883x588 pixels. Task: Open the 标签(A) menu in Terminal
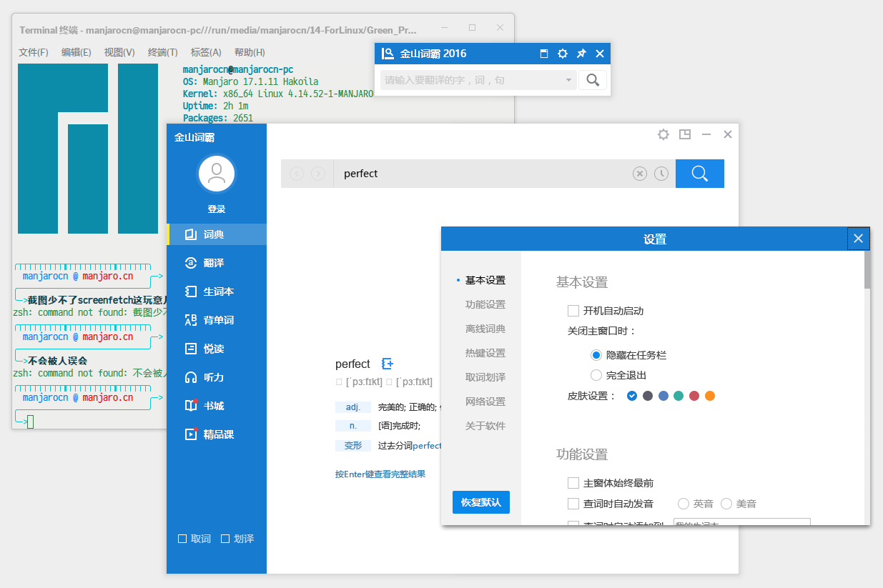pos(206,52)
